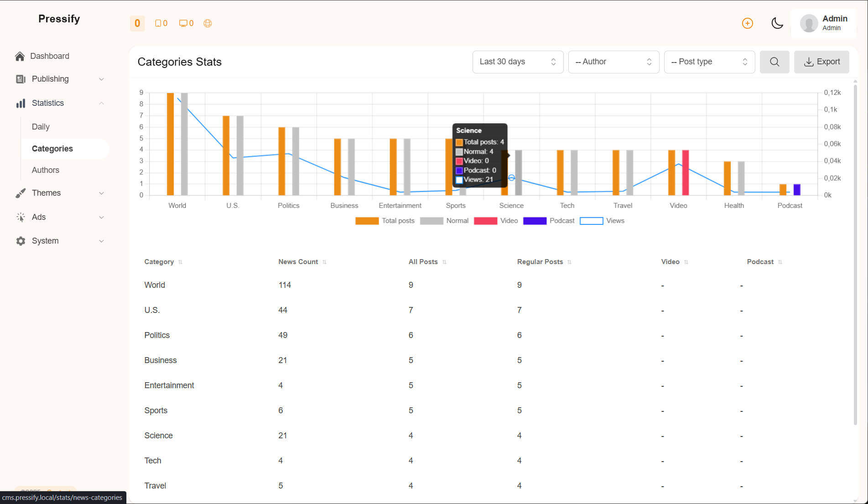Click the Total posts orange legend swatch
Image resolution: width=868 pixels, height=504 pixels.
[x=367, y=221]
